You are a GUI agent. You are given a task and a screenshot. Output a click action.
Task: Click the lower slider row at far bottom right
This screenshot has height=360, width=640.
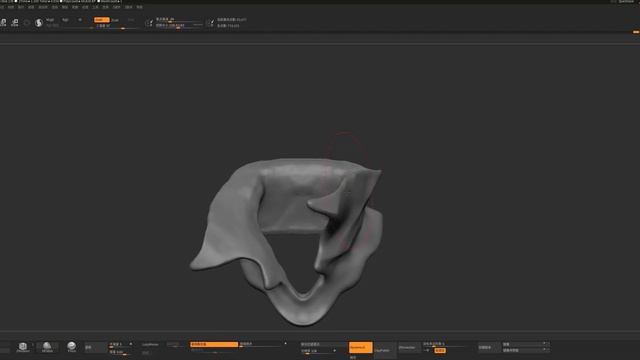(x=525, y=350)
